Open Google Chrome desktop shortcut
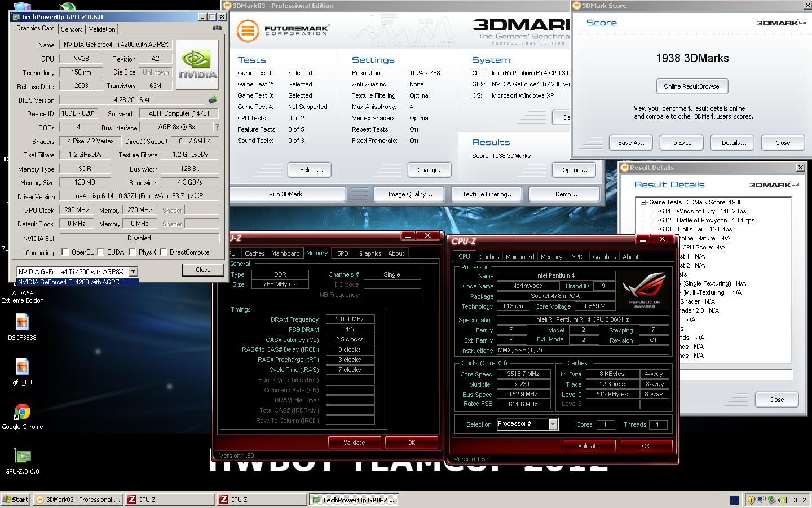The height and width of the screenshot is (508, 812). pyautogui.click(x=22, y=417)
